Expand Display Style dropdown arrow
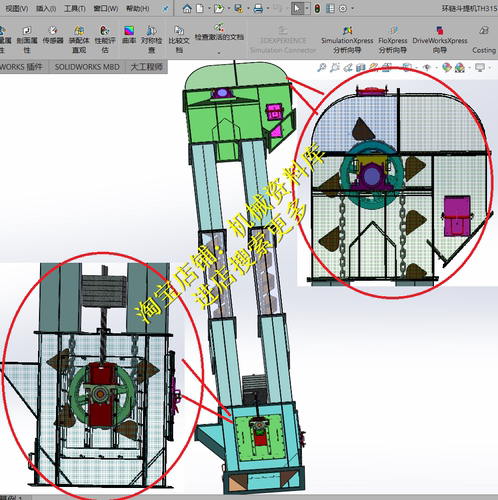 [417, 68]
